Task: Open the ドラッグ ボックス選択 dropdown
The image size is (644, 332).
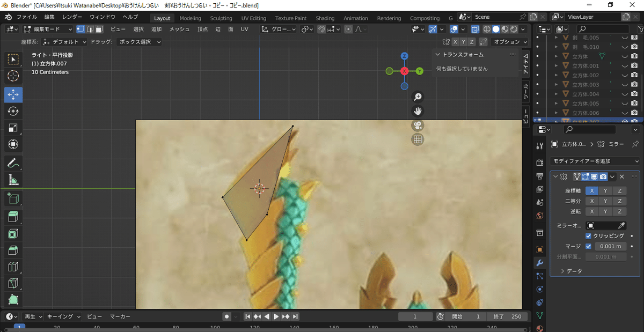Action: pyautogui.click(x=139, y=42)
